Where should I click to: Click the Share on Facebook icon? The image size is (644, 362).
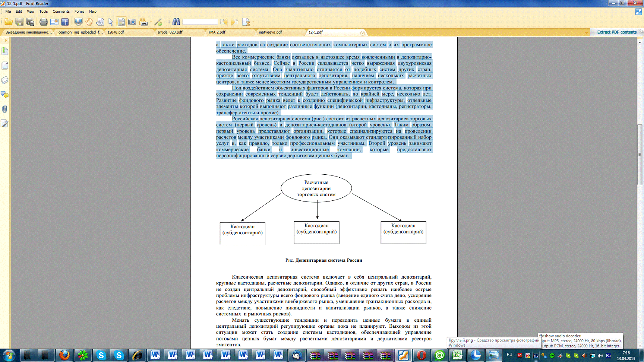[x=65, y=22]
